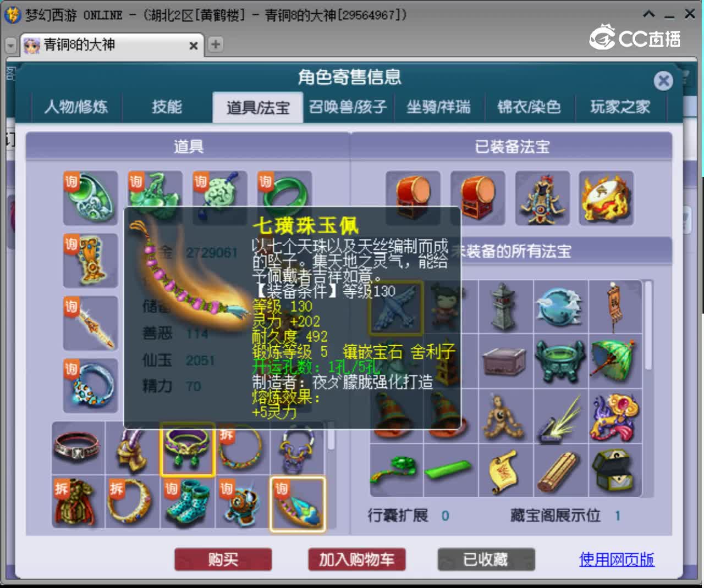
Task: Click the equipment grid scrollbar
Action: coord(331,437)
